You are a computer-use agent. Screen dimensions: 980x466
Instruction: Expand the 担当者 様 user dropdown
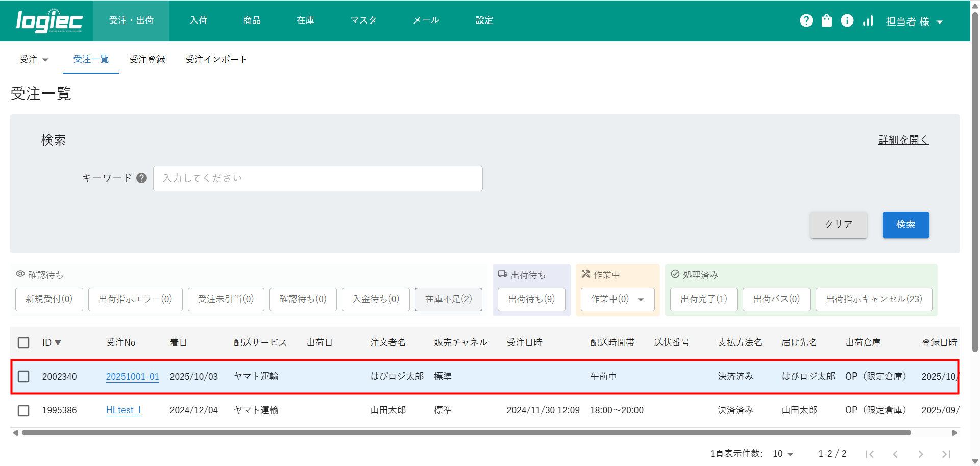click(x=914, y=21)
